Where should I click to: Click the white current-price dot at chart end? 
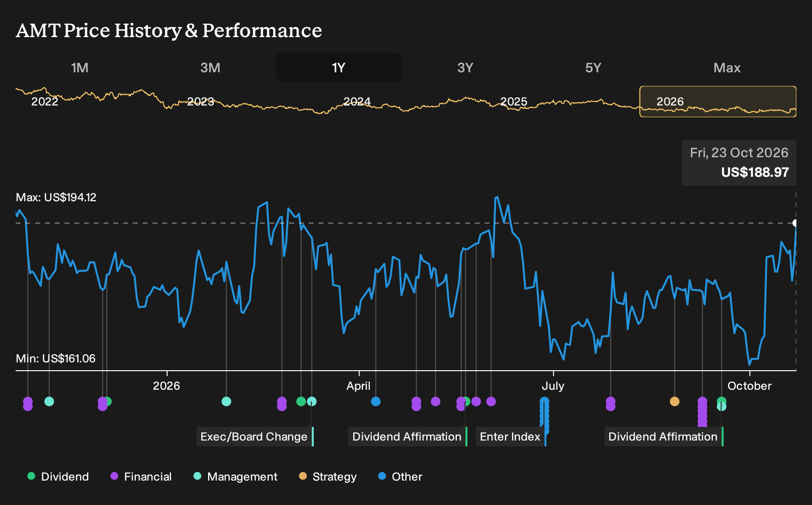[795, 223]
